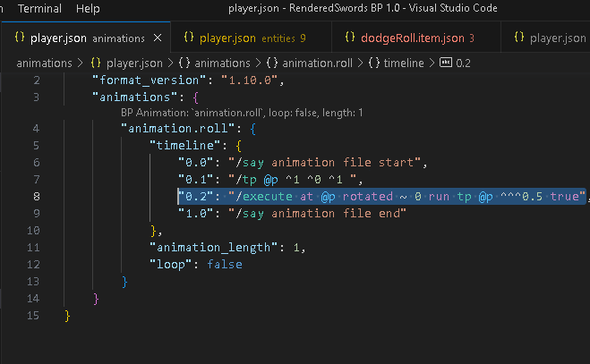Screen dimensions: 590x364
Task: Click the "1.0" key on line 9
Action: pos(196,214)
